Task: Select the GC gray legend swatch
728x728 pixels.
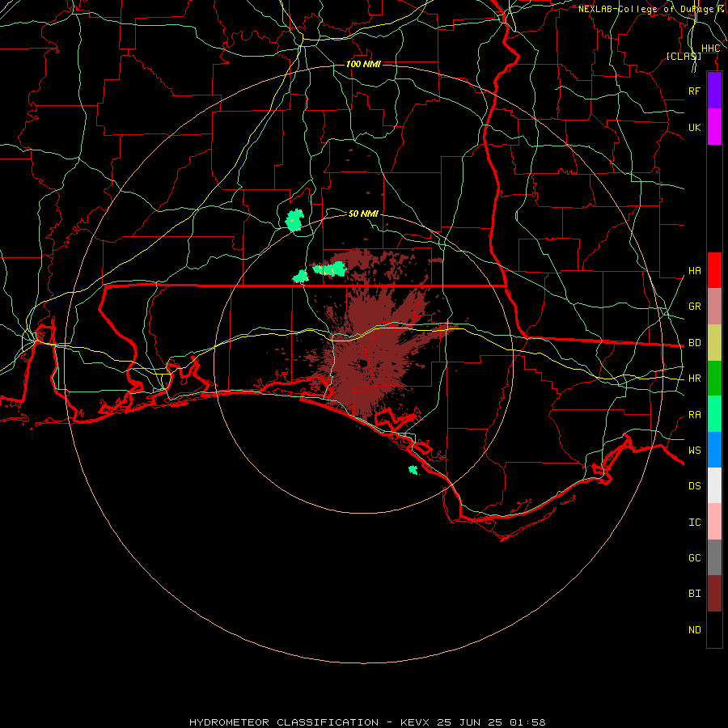Action: click(714, 557)
